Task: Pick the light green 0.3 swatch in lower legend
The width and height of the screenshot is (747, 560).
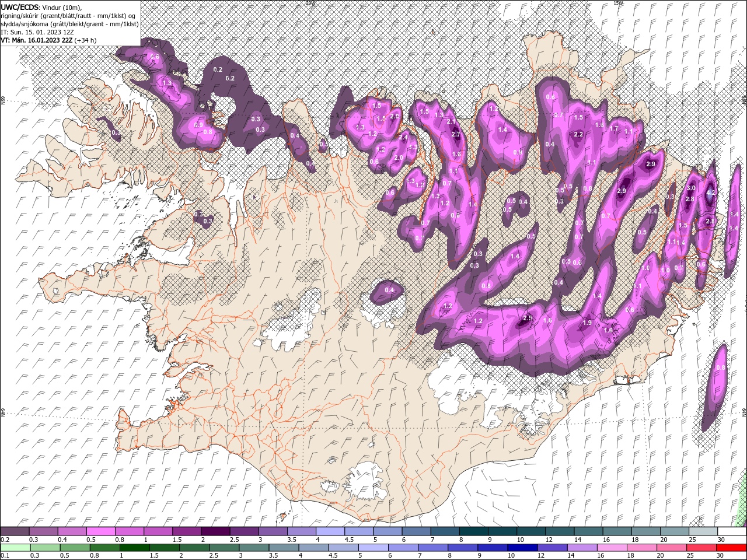Action: pyautogui.click(x=45, y=548)
